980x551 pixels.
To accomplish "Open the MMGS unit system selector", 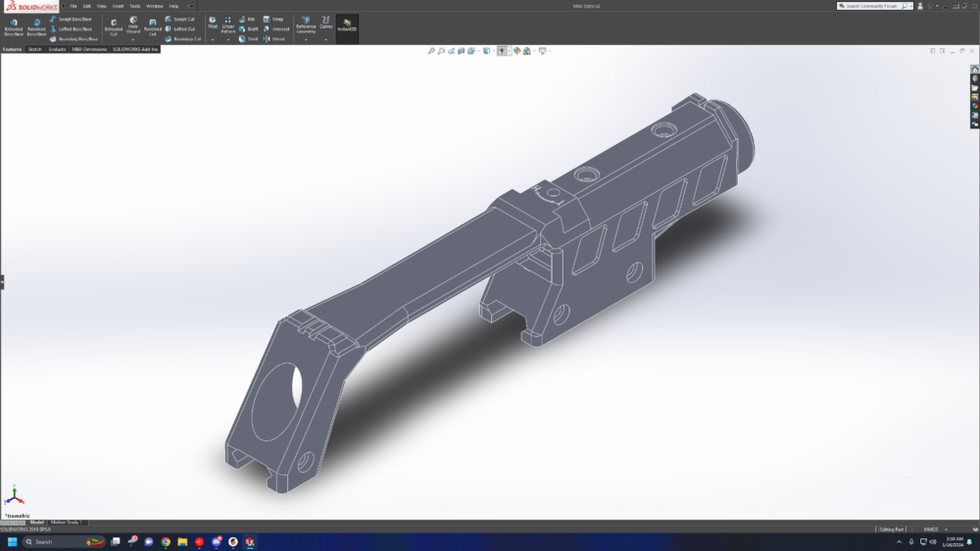I will pos(932,528).
